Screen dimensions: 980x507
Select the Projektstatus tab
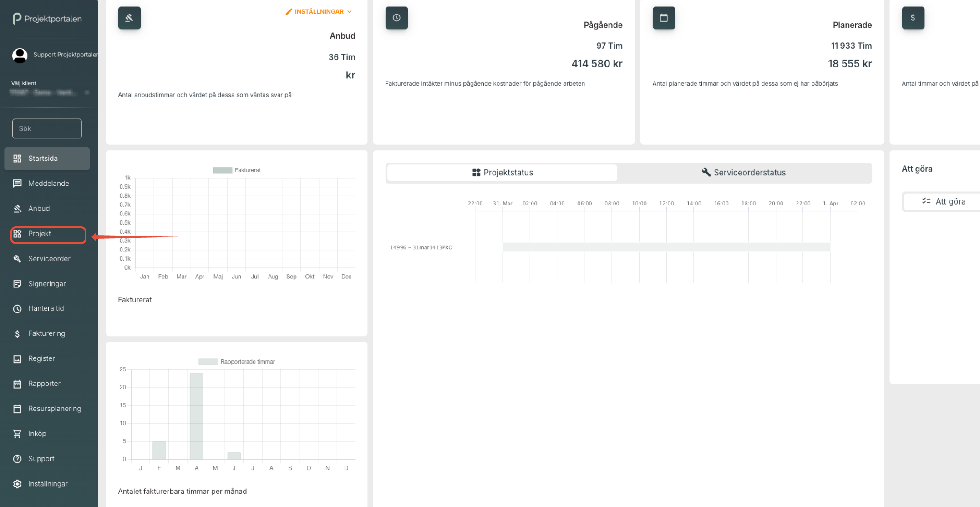click(x=502, y=173)
